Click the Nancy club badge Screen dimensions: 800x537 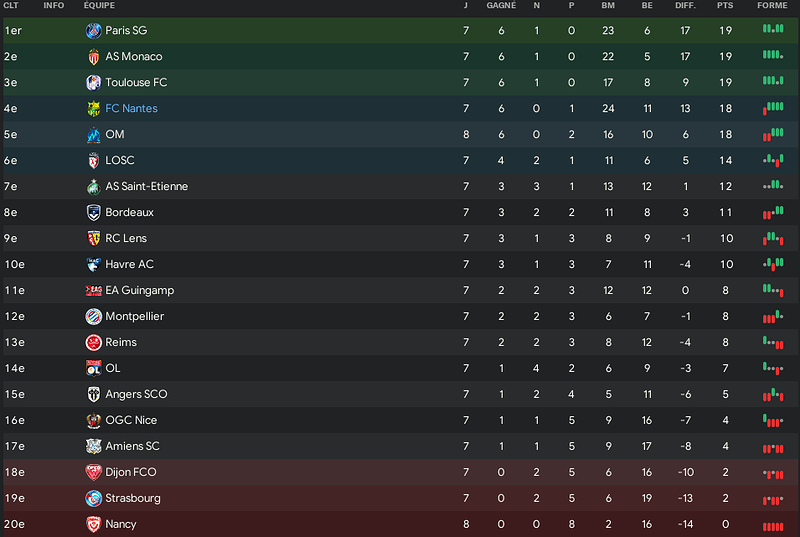pos(93,524)
